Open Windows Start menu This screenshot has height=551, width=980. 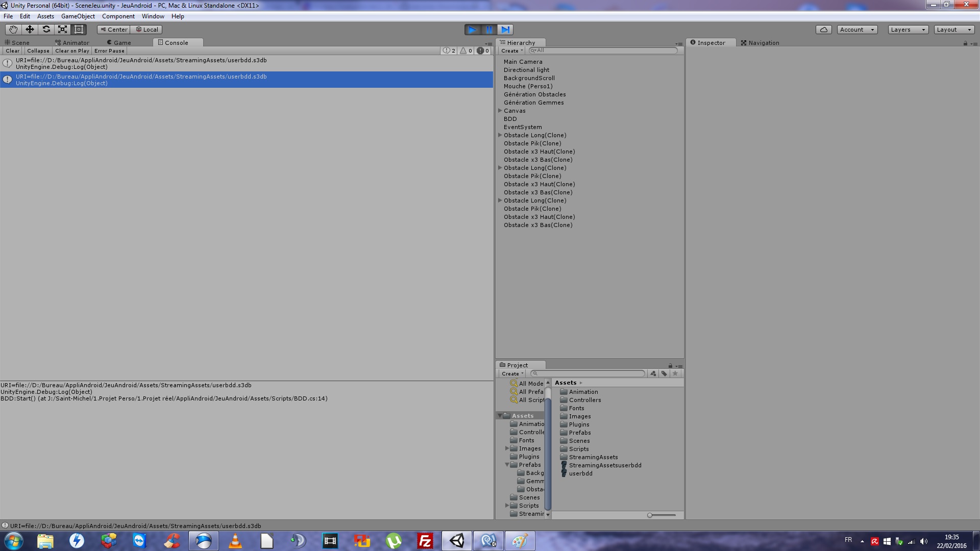tap(14, 541)
